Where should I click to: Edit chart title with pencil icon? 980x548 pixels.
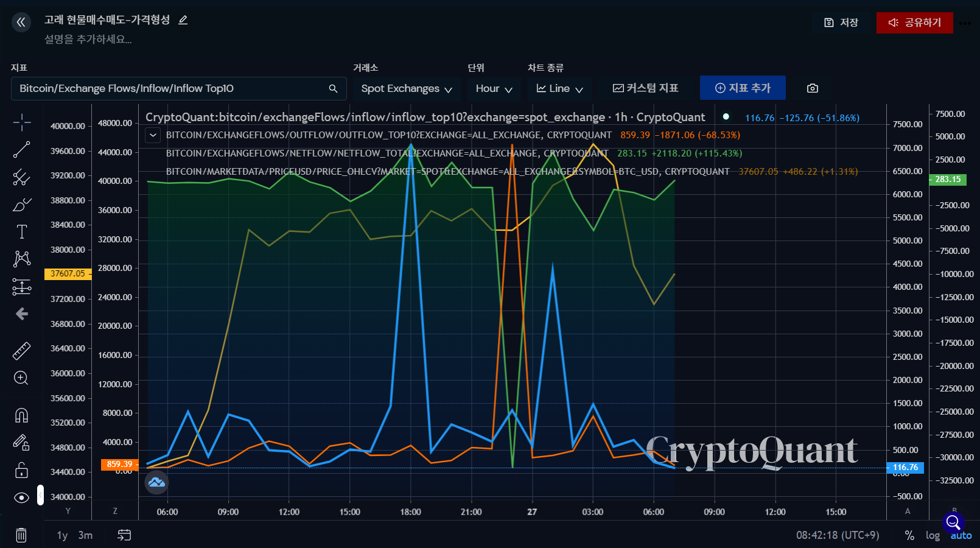tap(183, 20)
